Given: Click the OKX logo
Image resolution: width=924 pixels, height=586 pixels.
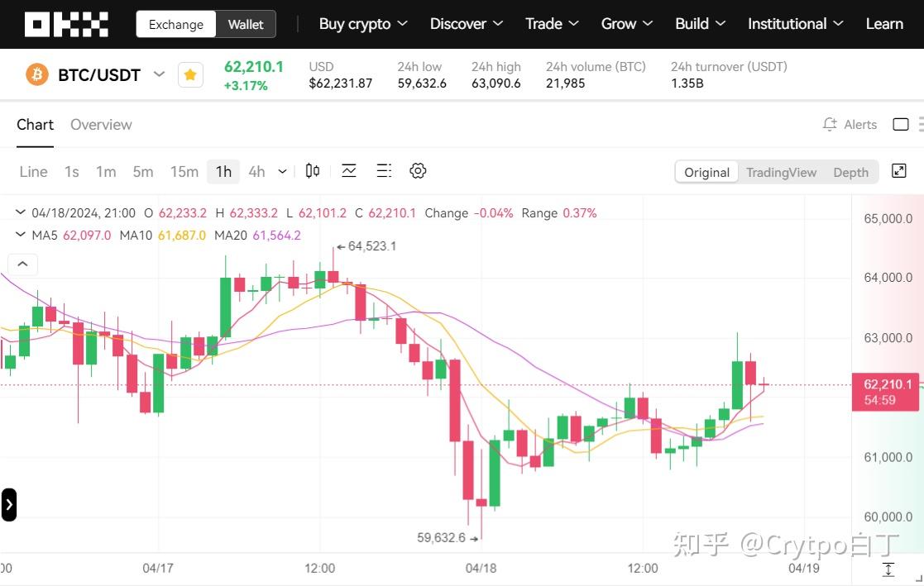Looking at the screenshot, I should (66, 23).
